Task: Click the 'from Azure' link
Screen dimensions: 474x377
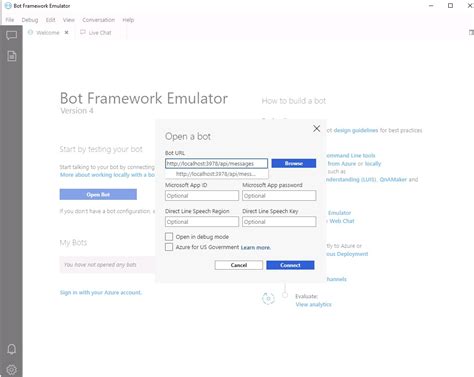Action: [x=342, y=163]
